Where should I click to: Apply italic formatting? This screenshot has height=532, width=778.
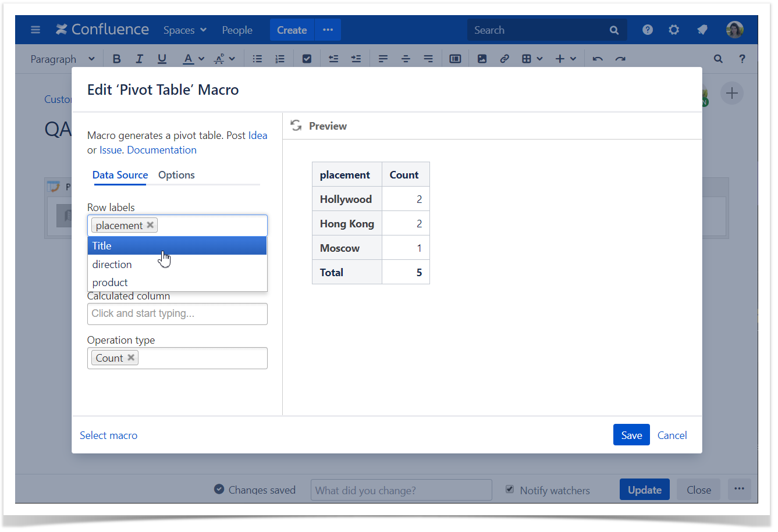[x=139, y=58]
